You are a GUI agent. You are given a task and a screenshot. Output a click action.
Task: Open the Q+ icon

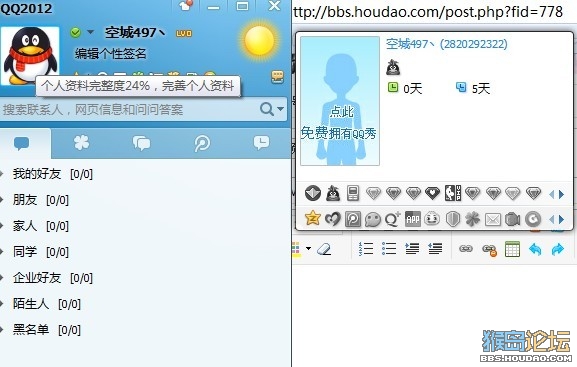[x=393, y=219]
